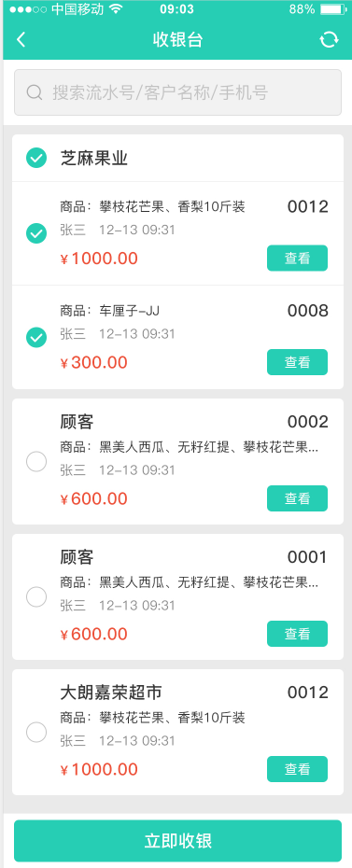The image size is (352, 868).
Task: Tap the refresh icon in header
Action: click(329, 40)
